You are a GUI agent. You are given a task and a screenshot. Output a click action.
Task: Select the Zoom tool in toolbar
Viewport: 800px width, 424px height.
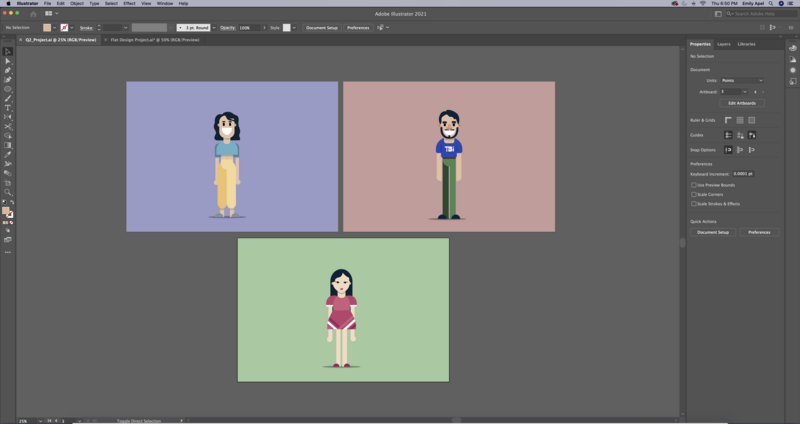pyautogui.click(x=7, y=192)
